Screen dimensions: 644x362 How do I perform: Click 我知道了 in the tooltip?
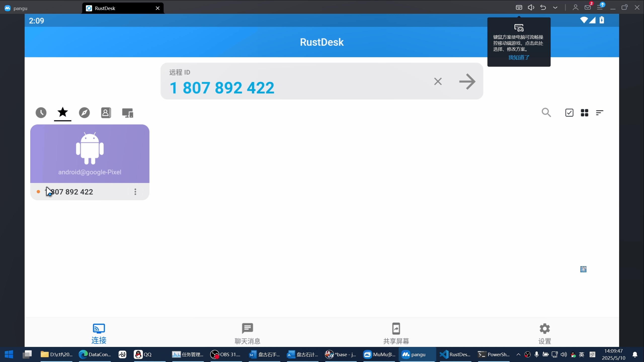pyautogui.click(x=519, y=58)
